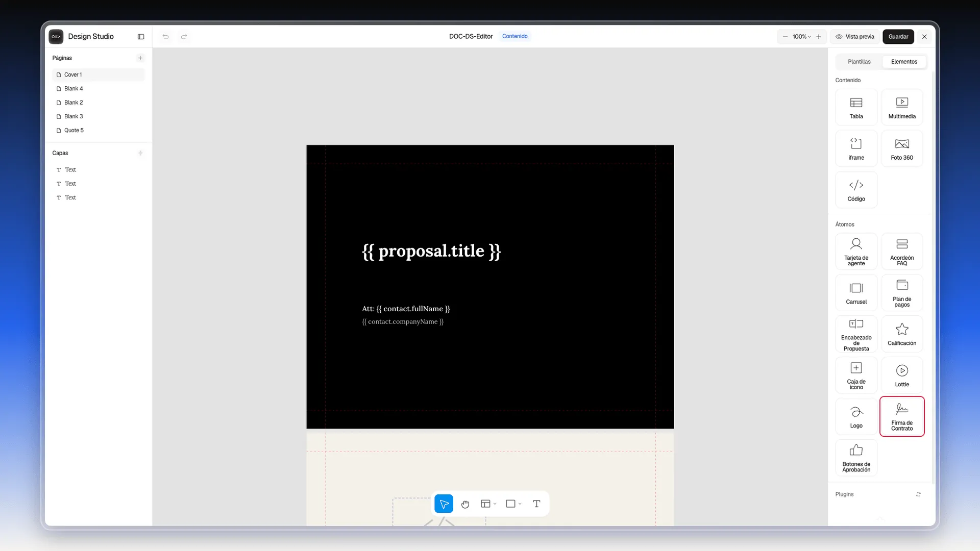Insert Botones de Aprobación atom
The height and width of the screenshot is (551, 980).
(856, 458)
